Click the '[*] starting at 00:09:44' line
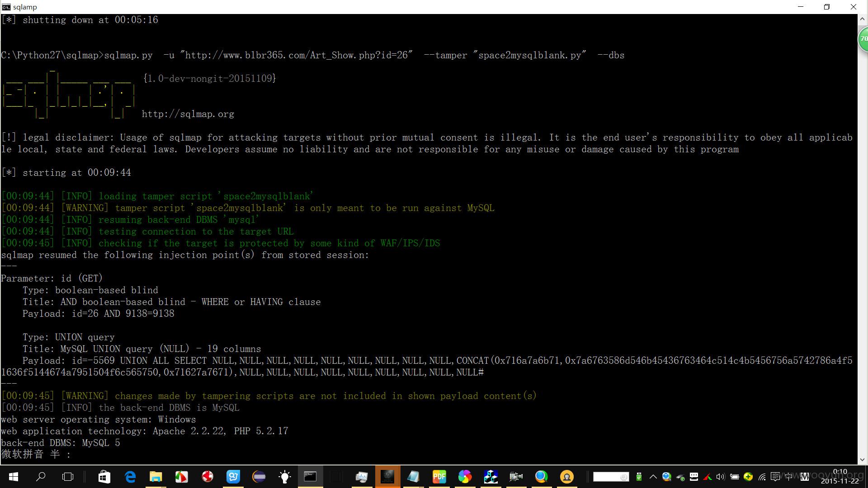Image resolution: width=868 pixels, height=488 pixels. [66, 173]
